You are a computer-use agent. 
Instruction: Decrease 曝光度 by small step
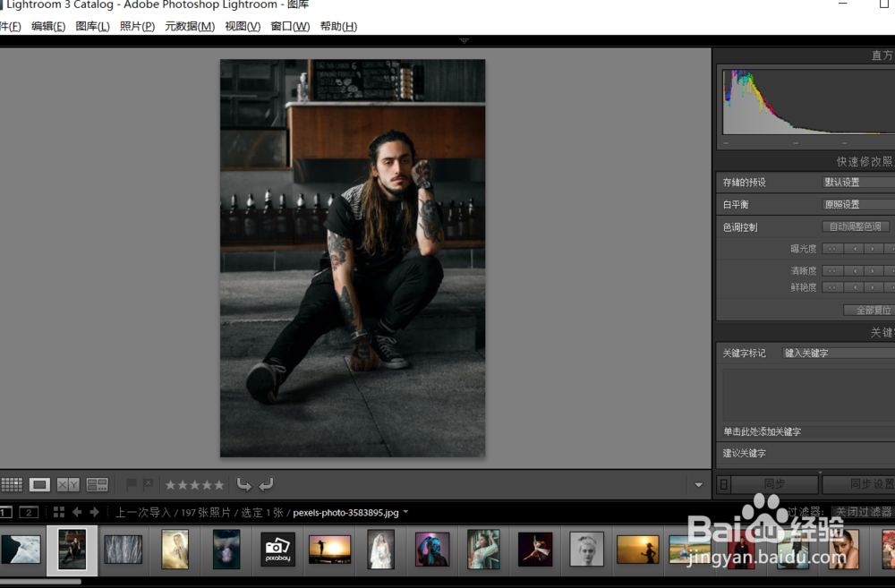tap(855, 248)
